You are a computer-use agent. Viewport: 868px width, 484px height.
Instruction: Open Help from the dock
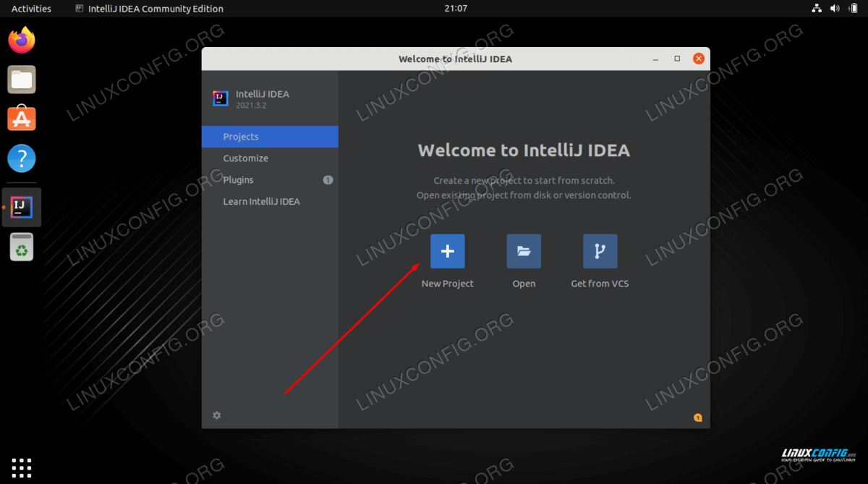22,158
